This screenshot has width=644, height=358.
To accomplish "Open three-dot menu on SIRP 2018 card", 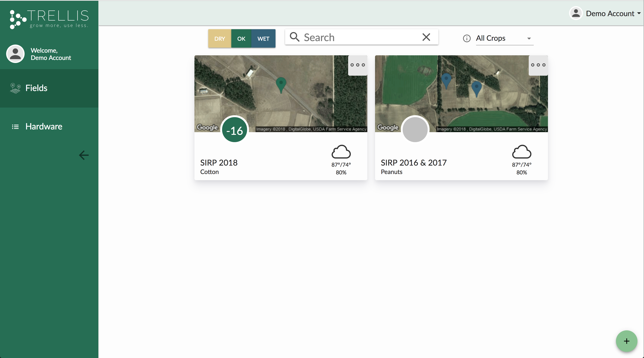I will point(358,65).
